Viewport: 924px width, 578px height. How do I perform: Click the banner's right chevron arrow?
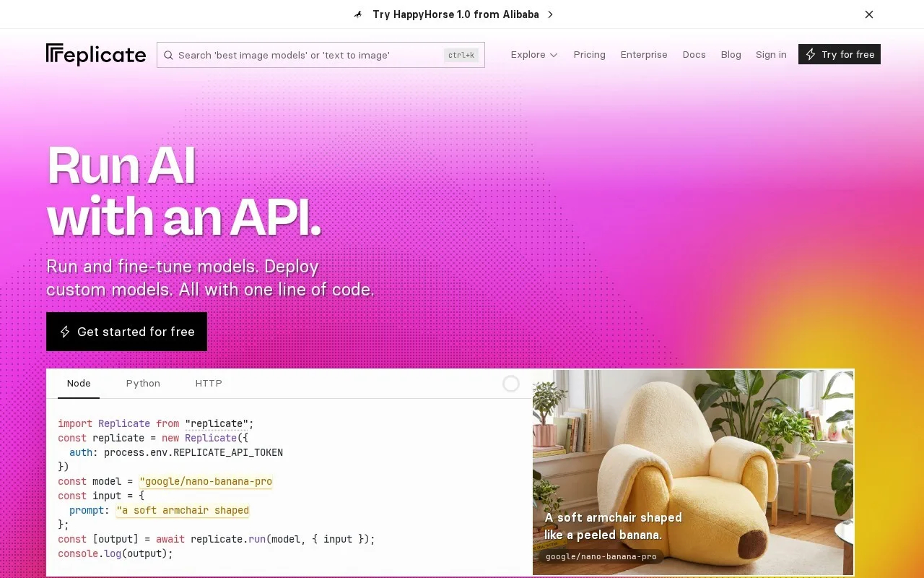tap(550, 14)
